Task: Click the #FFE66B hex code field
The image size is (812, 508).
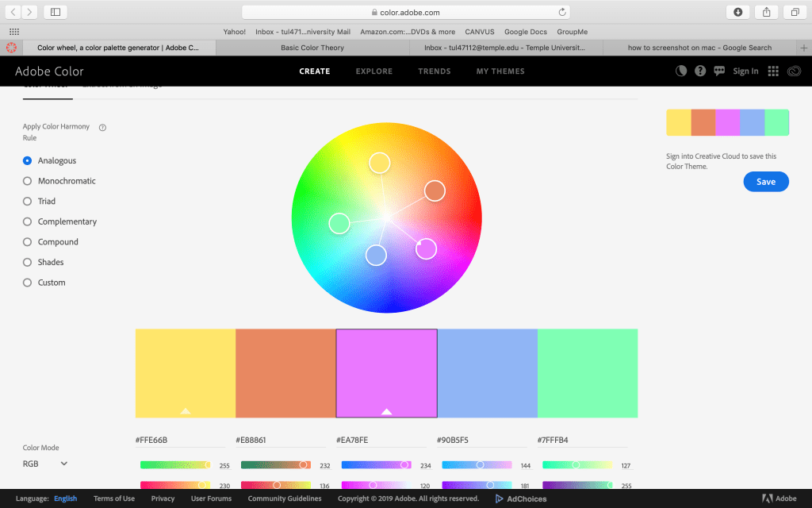Action: tap(179, 440)
